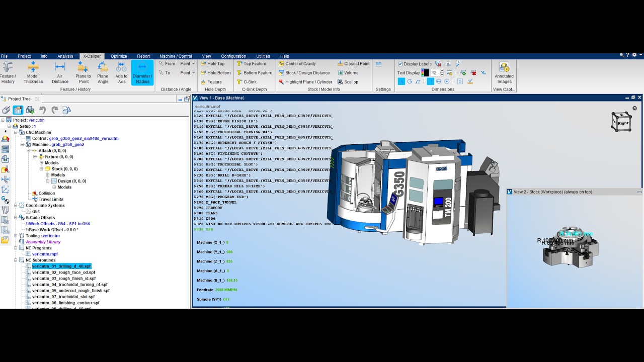
Task: Select the Feature / History caliper tool
Action: point(8,72)
